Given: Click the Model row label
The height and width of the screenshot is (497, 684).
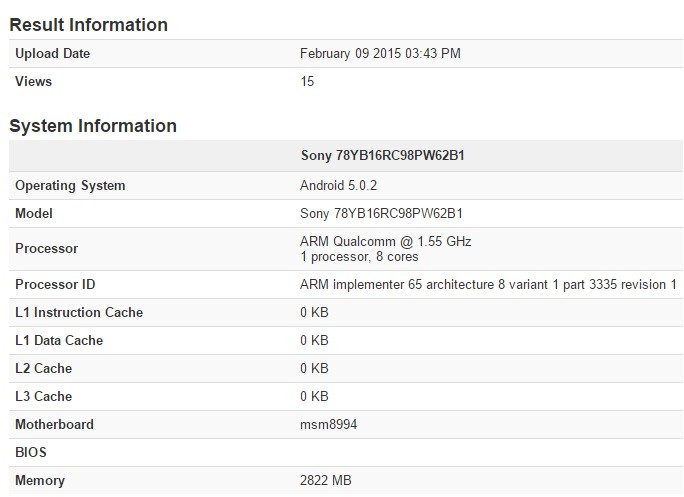Looking at the screenshot, I should pyautogui.click(x=34, y=213).
